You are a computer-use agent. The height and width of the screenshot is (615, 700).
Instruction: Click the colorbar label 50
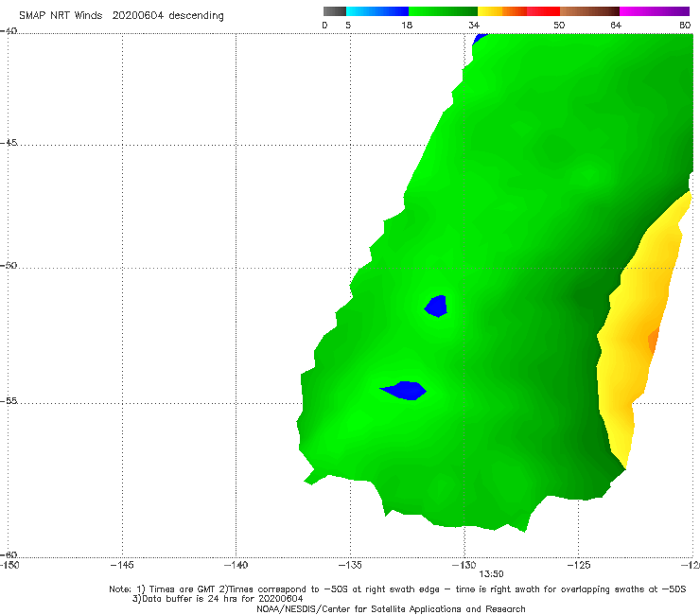(x=559, y=25)
